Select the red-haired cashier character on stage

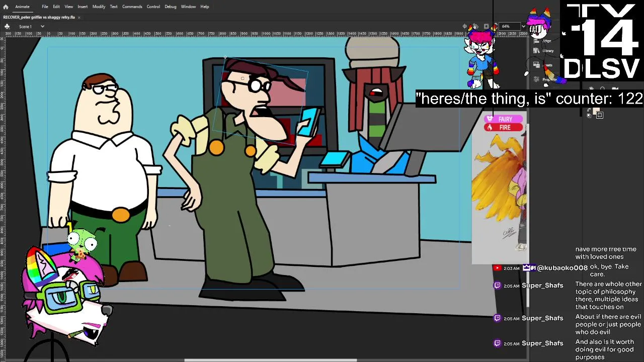(x=375, y=106)
